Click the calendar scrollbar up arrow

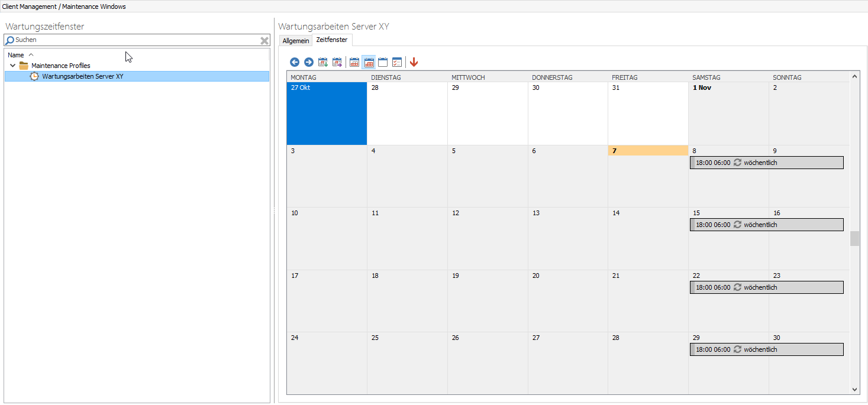[854, 77]
